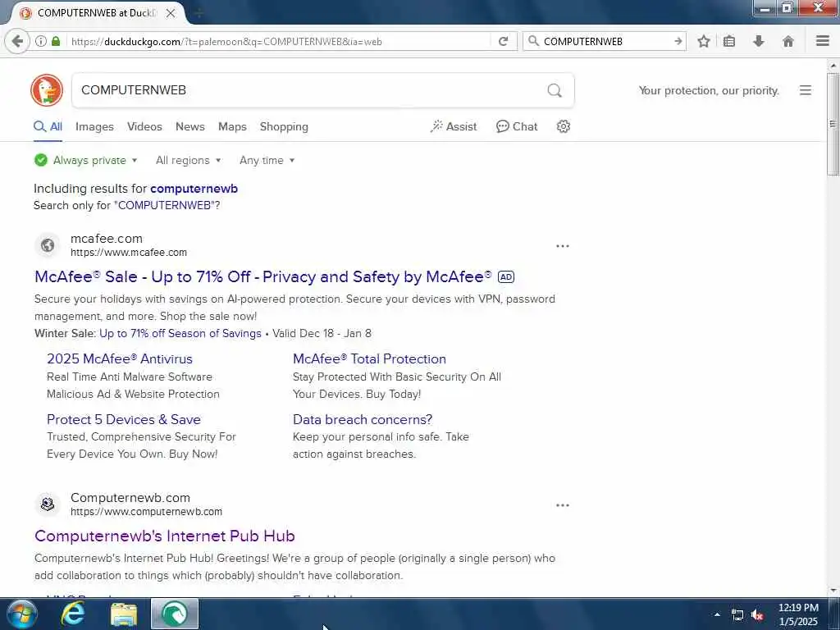Open options dots for mcafee.com result
Image resolution: width=840 pixels, height=630 pixels.
click(563, 246)
